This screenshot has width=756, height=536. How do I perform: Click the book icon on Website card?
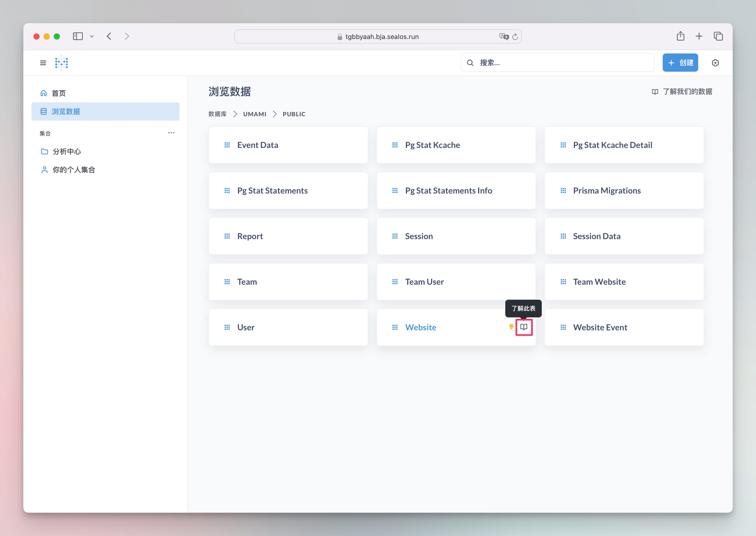click(524, 327)
